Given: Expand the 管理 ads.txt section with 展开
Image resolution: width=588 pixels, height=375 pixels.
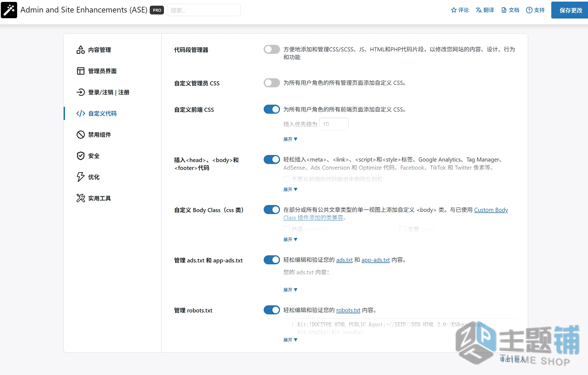Looking at the screenshot, I should click(290, 290).
